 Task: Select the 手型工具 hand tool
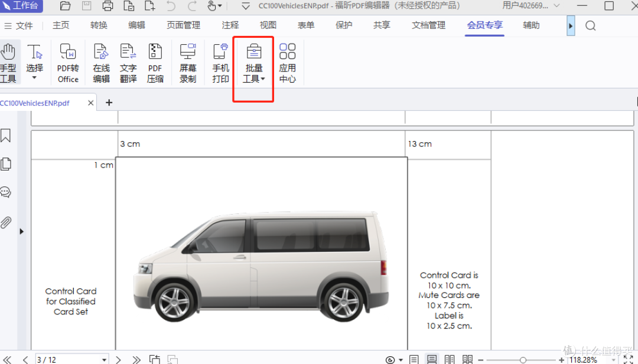(8, 63)
